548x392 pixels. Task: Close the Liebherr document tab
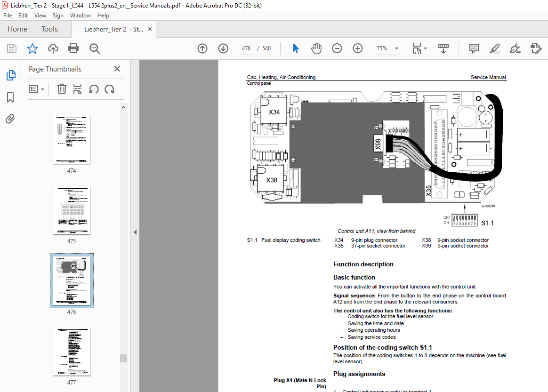click(x=150, y=29)
